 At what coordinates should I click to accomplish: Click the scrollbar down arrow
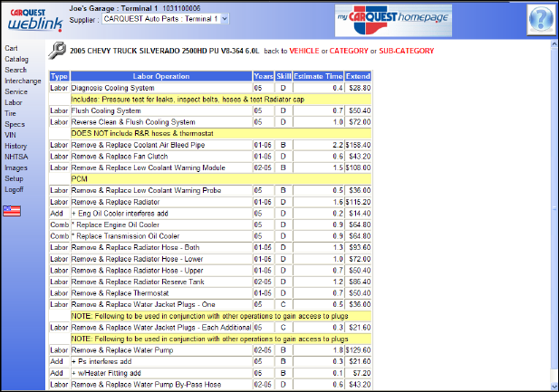554,386
